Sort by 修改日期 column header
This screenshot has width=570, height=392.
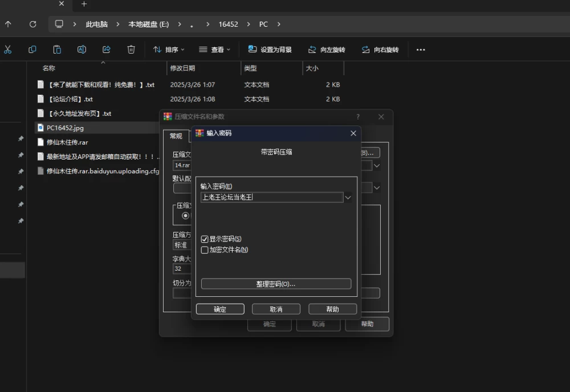point(182,68)
